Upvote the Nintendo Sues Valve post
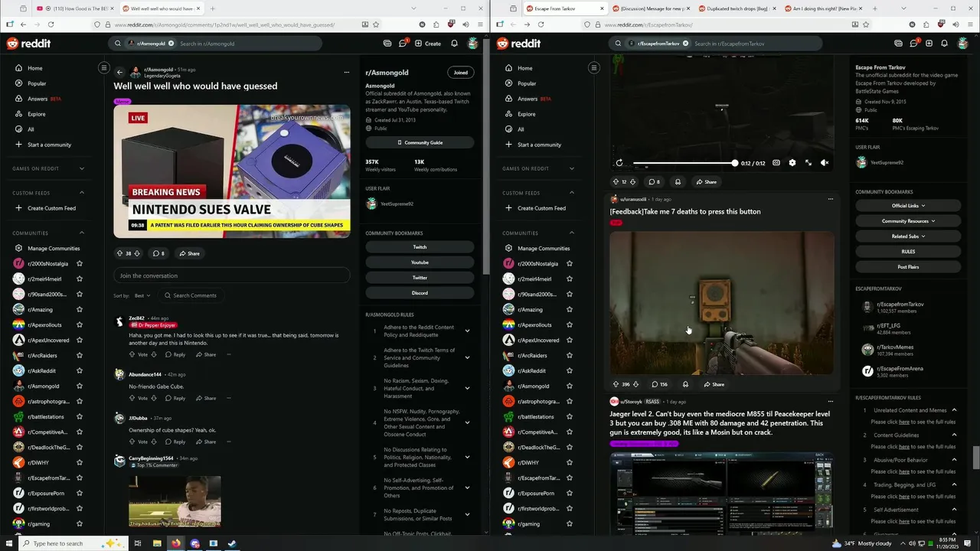The width and height of the screenshot is (980, 551). [x=119, y=253]
